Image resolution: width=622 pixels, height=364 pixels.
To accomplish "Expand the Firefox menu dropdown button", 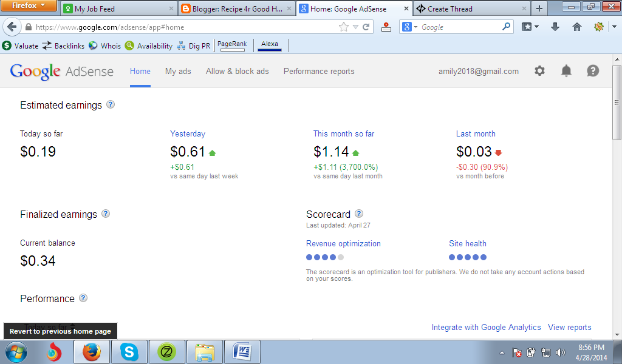I will (29, 6).
